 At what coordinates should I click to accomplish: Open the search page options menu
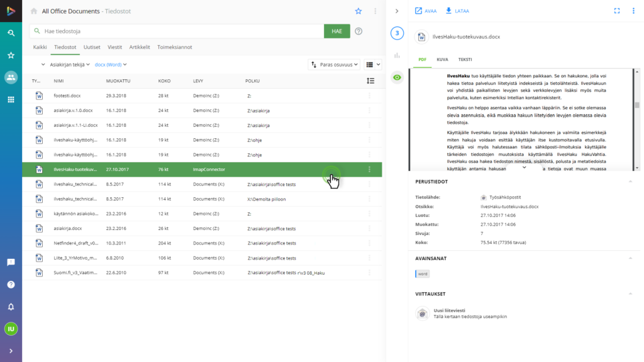(375, 11)
